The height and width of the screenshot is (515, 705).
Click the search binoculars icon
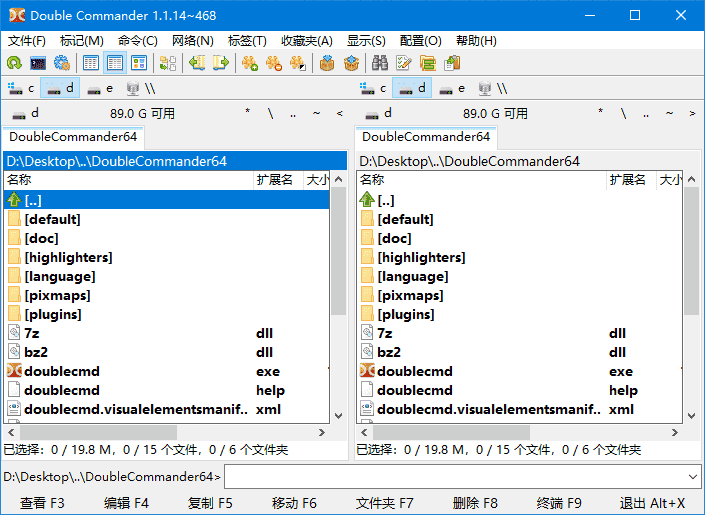coord(380,63)
